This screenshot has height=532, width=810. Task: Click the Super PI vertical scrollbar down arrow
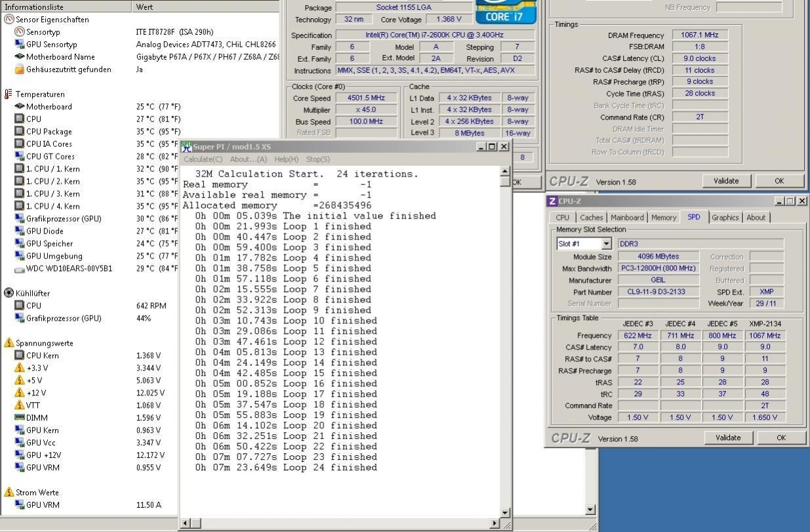504,512
